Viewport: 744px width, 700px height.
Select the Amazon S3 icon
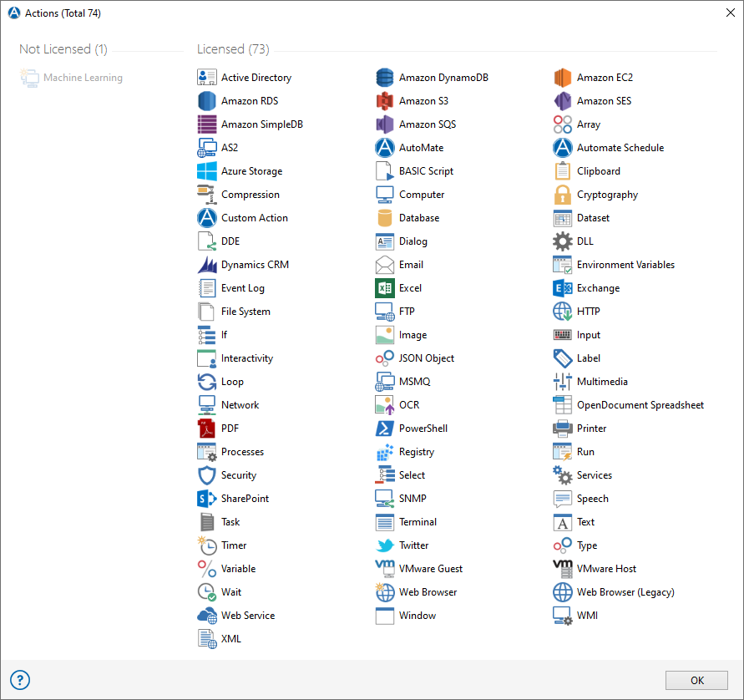pos(385,100)
